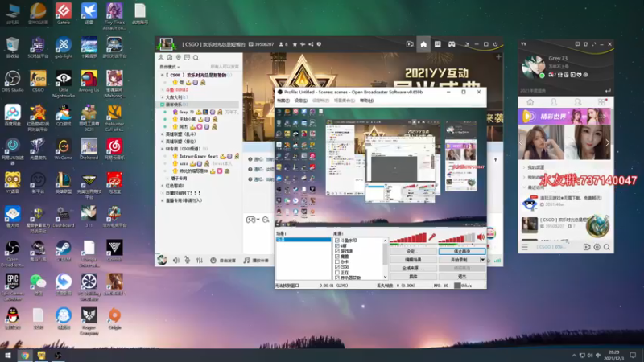Open the audio mixer icon in YY bottom bar

tap(200, 260)
